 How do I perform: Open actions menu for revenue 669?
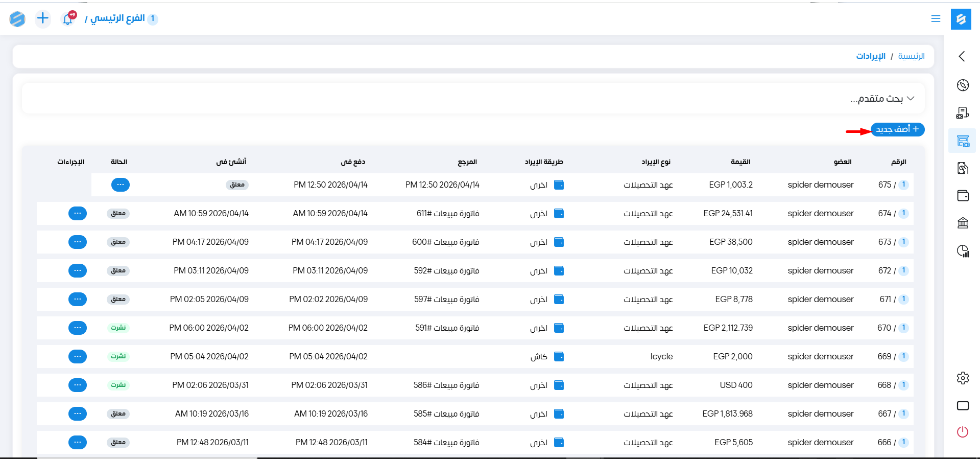[78, 356]
